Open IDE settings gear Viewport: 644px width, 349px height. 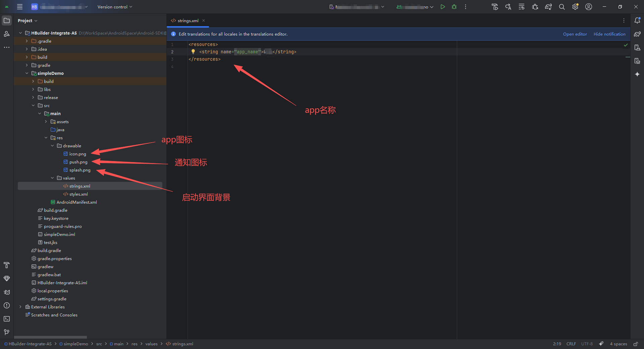[575, 7]
